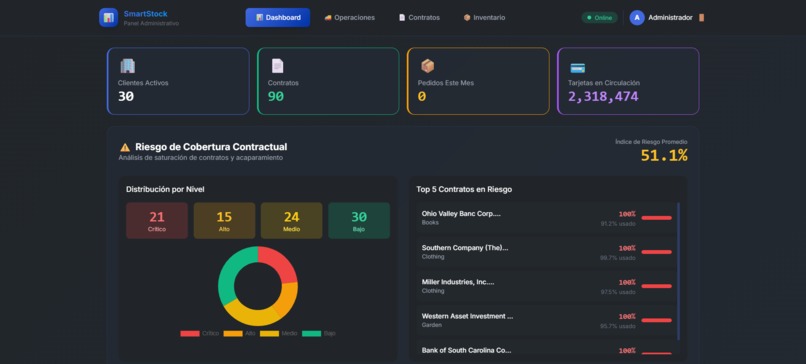Click the Panel Administrativo subtitle

pyautogui.click(x=151, y=24)
